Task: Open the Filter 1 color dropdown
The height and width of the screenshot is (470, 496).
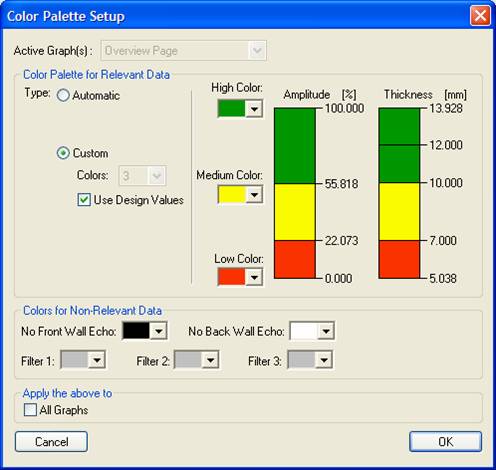Action: click(x=97, y=360)
